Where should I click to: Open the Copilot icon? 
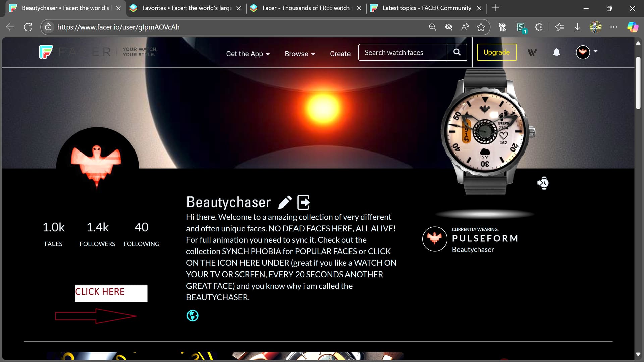coord(633,27)
